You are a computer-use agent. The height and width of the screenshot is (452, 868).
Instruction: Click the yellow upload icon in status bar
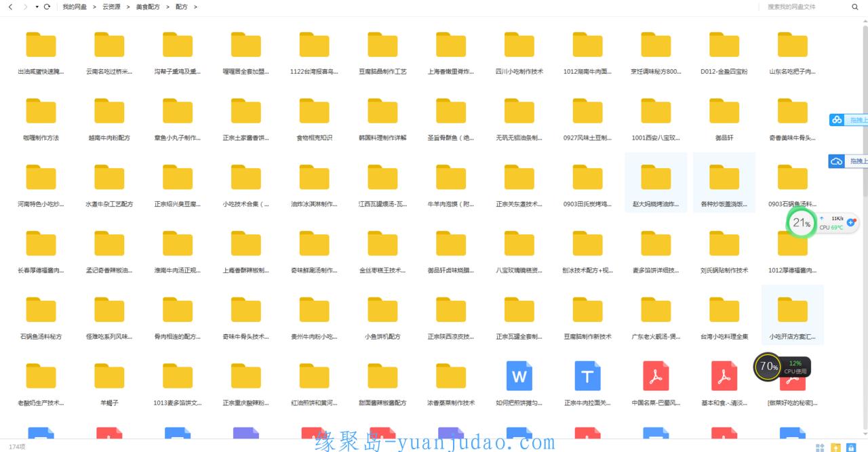[x=836, y=447]
